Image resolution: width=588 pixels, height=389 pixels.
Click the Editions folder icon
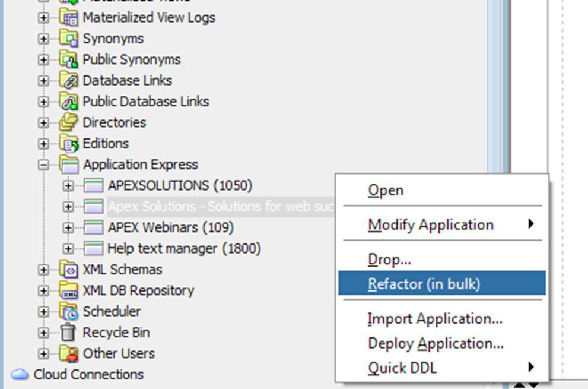(69, 144)
